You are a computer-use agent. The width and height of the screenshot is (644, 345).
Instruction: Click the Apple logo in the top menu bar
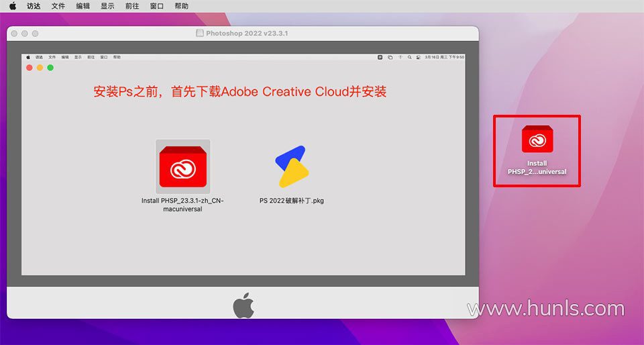[12, 6]
